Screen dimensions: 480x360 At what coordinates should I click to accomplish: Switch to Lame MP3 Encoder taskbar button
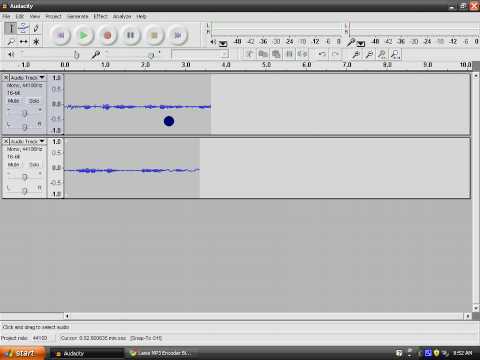coord(162,353)
